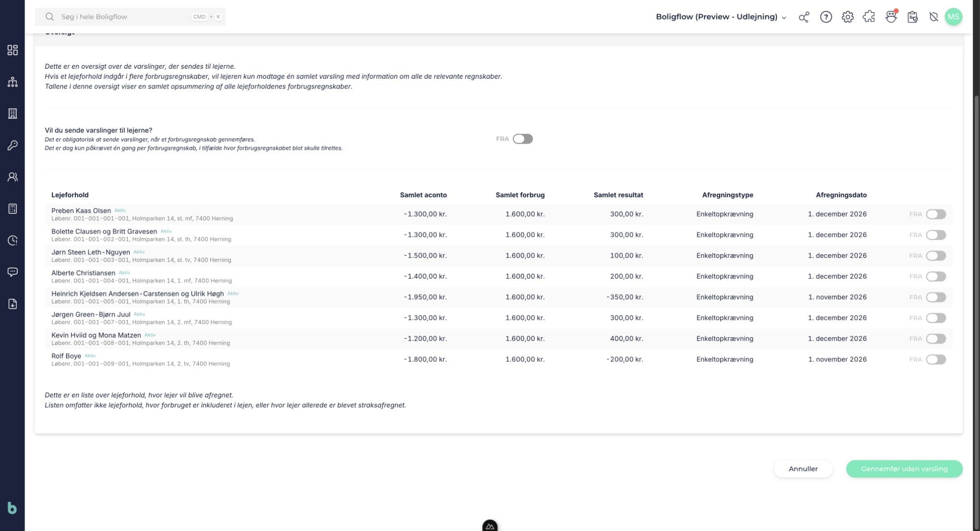This screenshot has height=531, width=980.
Task: Open the dashboard grid icon in sidebar
Action: (12, 50)
